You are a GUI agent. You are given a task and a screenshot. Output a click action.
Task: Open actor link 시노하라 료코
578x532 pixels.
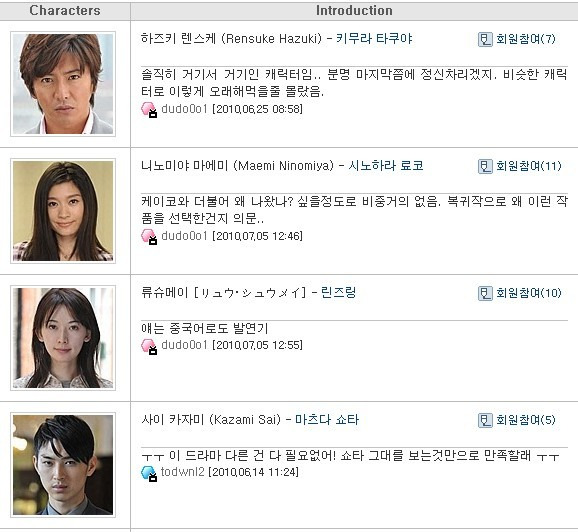tap(386, 166)
